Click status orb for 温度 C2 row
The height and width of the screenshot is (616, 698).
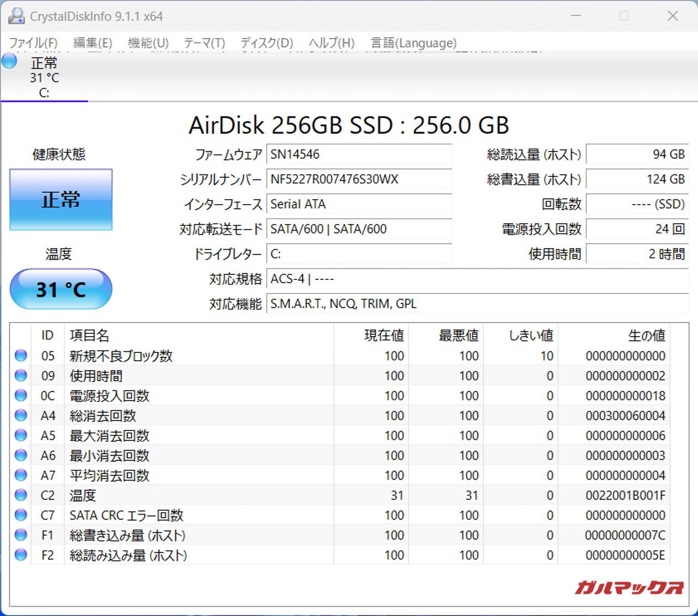tap(21, 495)
